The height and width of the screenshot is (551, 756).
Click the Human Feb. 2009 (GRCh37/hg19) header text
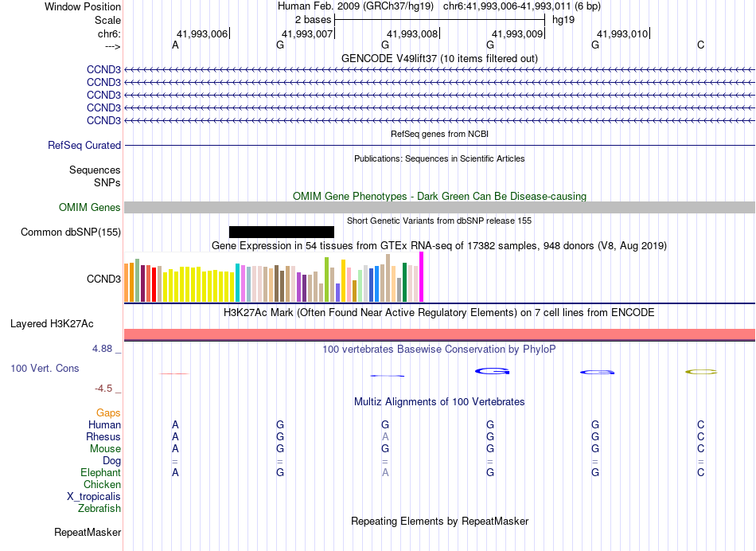pos(356,6)
